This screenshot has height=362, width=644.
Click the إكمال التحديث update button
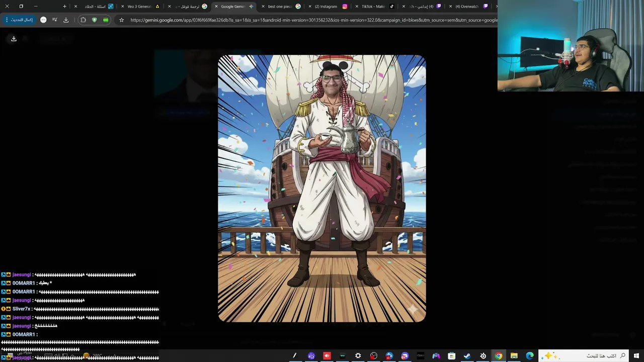(19, 20)
